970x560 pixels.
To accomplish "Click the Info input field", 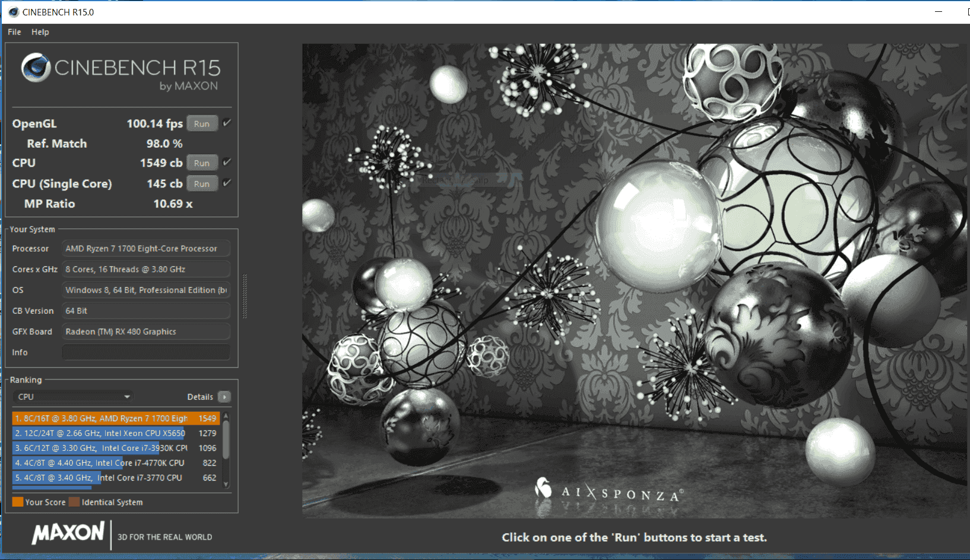I will click(146, 352).
